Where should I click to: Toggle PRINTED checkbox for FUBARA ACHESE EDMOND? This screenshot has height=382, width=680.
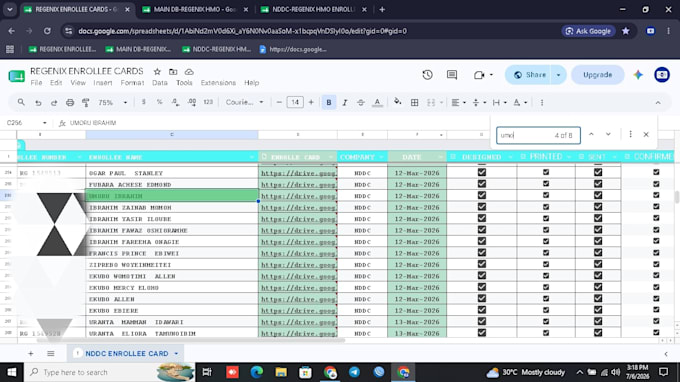click(x=546, y=184)
